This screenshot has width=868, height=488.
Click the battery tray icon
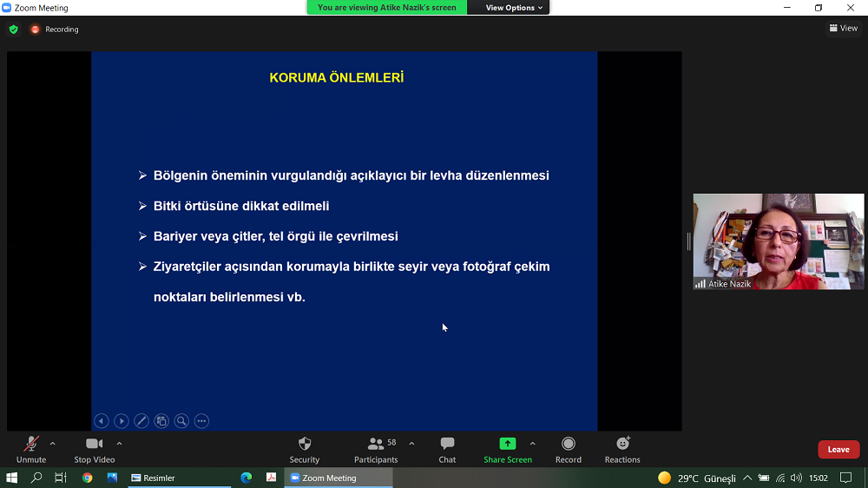764,478
